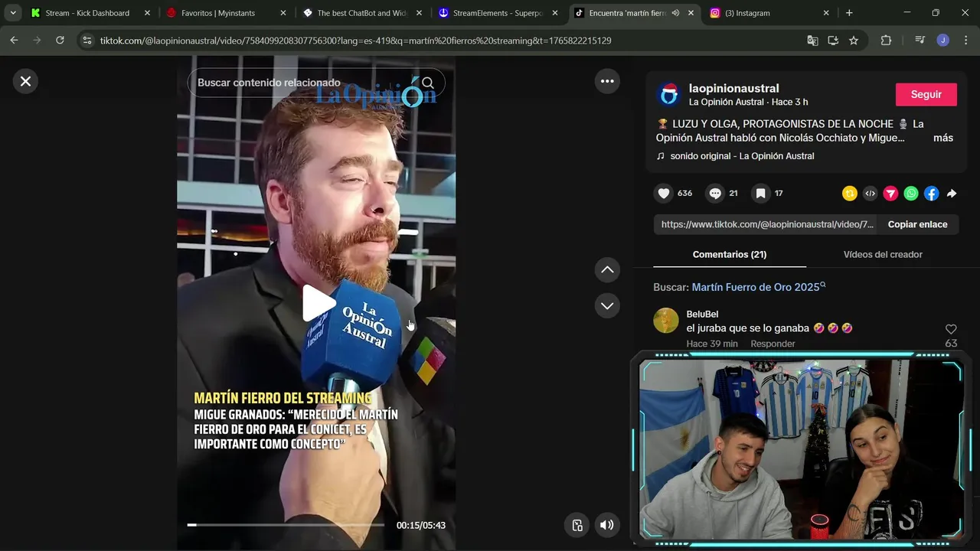Like BeluBel's comment heart

tap(951, 329)
